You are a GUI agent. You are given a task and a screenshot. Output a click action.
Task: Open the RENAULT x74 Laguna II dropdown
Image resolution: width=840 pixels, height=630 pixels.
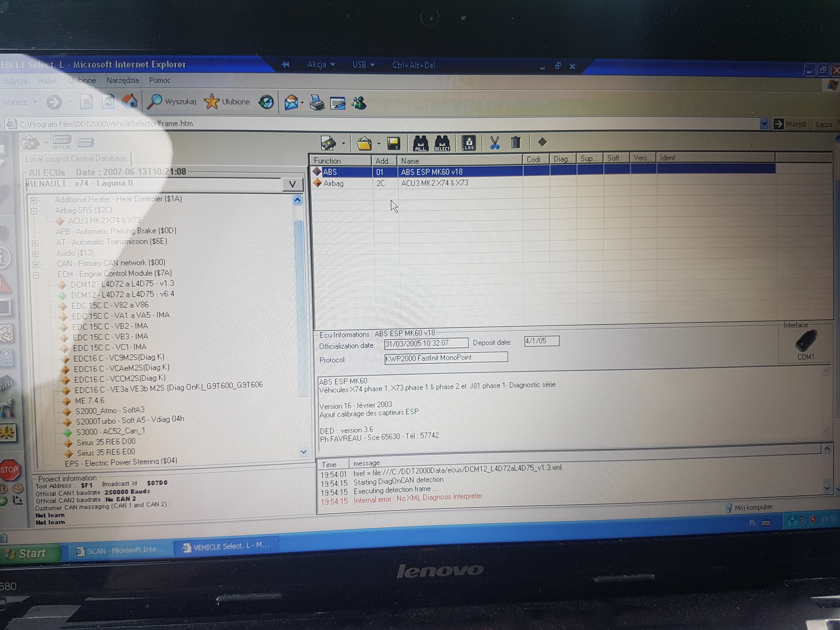click(x=292, y=185)
